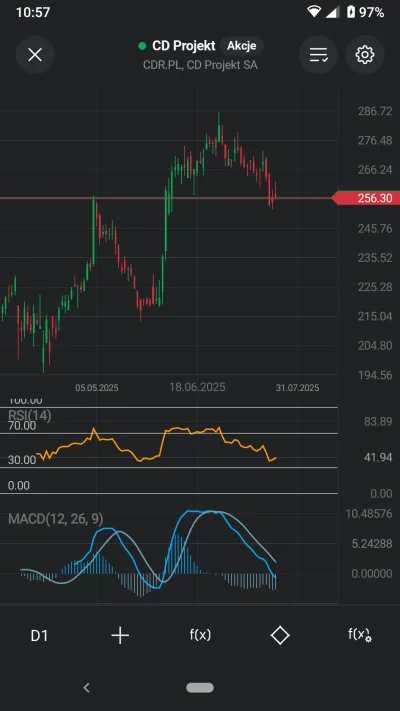Tap the 10:57 clock in status bar
The height and width of the screenshot is (711, 400).
[x=33, y=12]
